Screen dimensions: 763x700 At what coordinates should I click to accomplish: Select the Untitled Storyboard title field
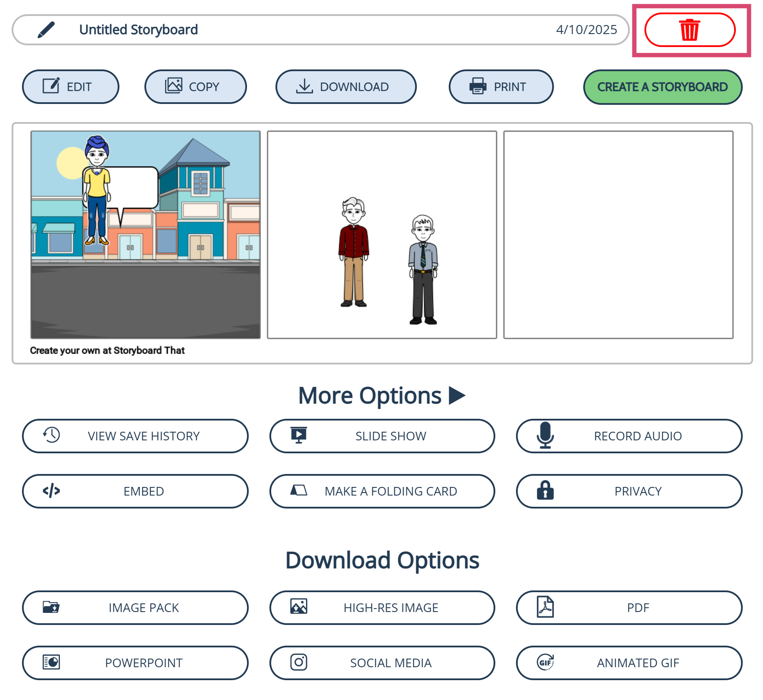tap(321, 30)
